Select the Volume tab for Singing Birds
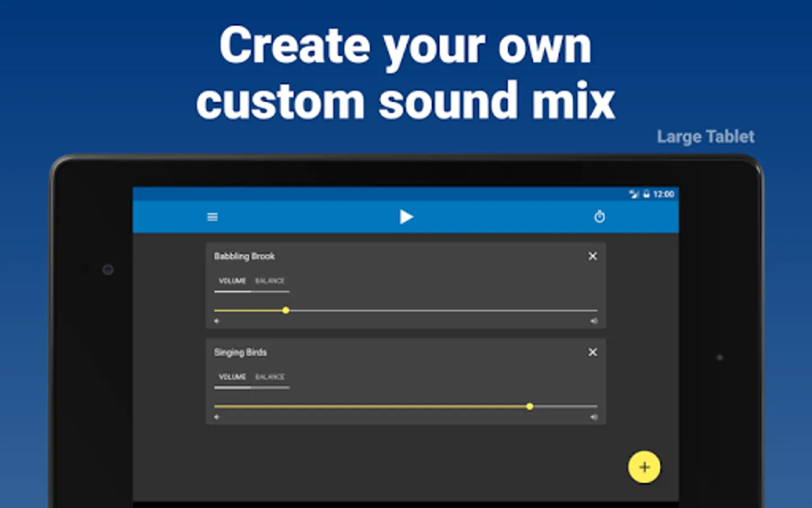812x508 pixels. pos(232,377)
